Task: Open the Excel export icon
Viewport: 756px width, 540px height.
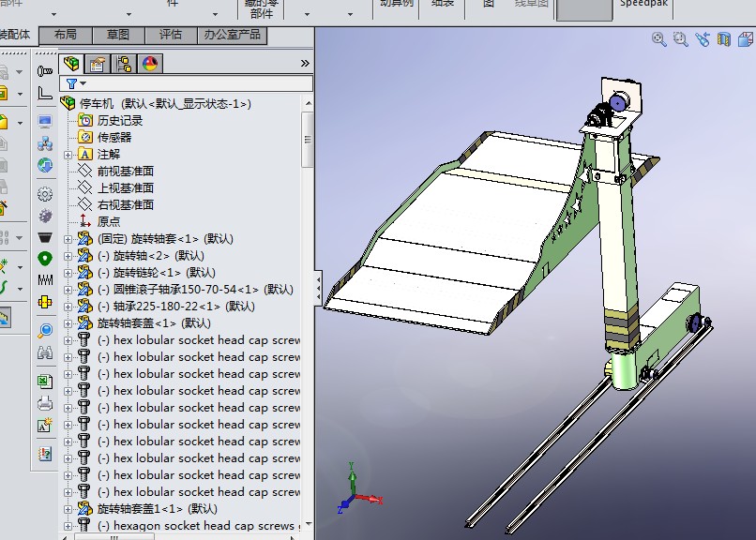Action: (45, 382)
